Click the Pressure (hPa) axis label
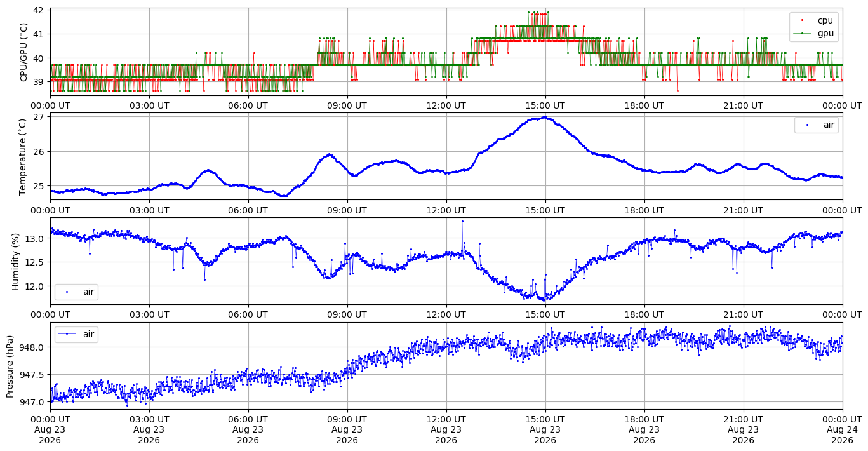868x451 pixels. [10, 365]
